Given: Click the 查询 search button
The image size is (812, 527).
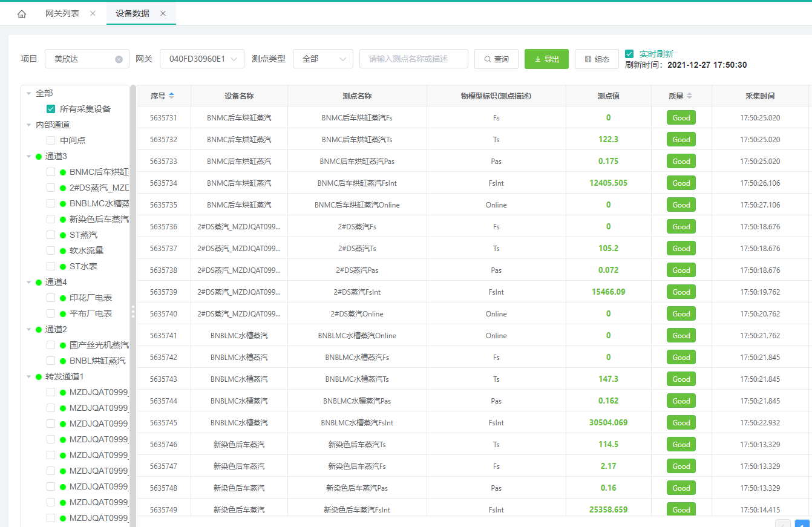Looking at the screenshot, I should tap(496, 59).
